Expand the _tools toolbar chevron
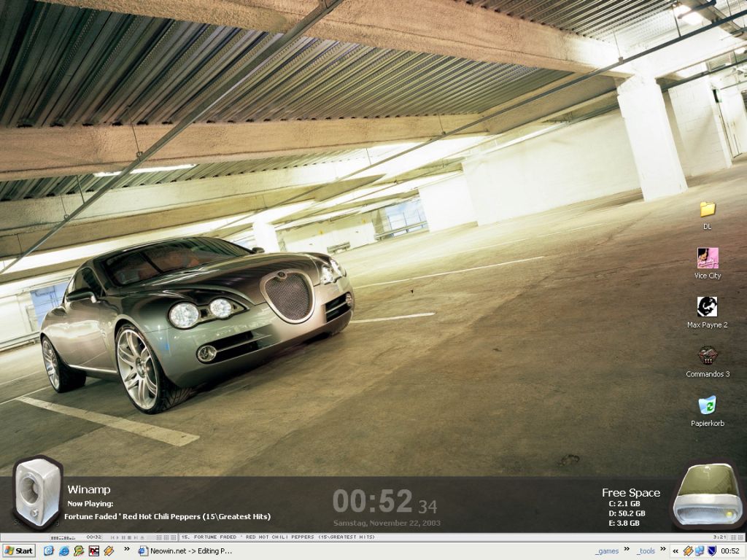747x560 pixels. click(663, 549)
